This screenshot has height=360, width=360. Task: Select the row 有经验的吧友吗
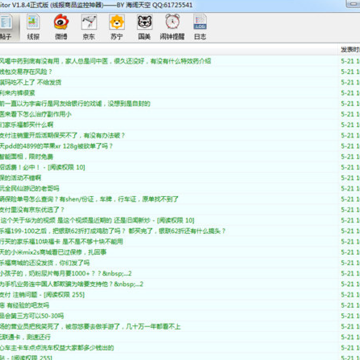180,305
